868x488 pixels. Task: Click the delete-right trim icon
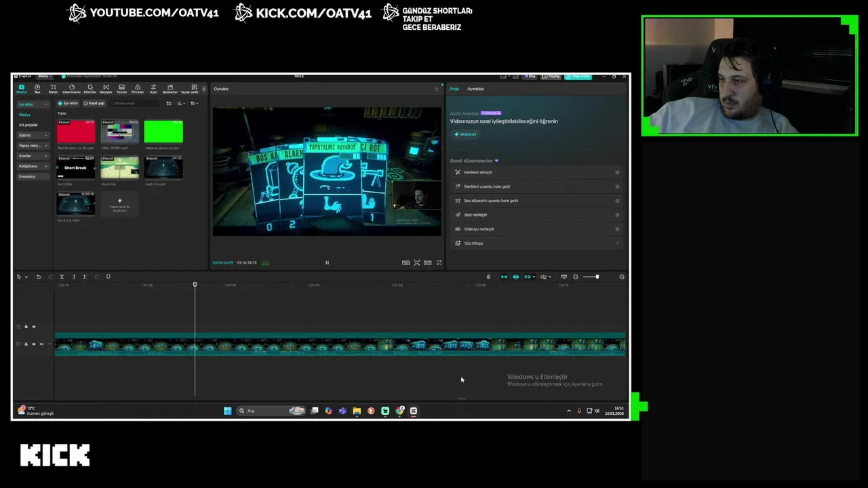(85, 277)
